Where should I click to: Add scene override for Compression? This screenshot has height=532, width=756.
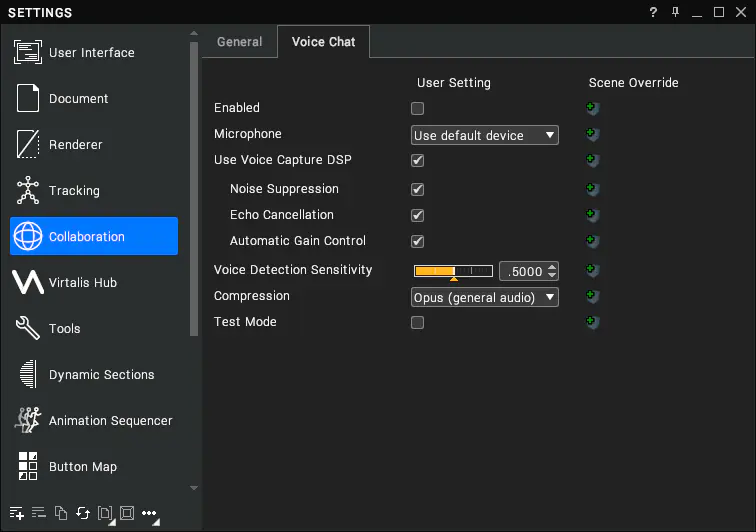tap(593, 296)
